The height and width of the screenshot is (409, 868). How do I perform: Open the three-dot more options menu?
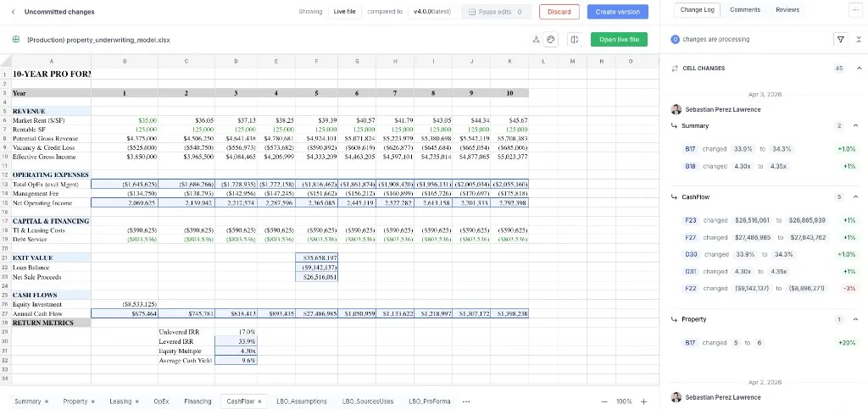pos(855,9)
